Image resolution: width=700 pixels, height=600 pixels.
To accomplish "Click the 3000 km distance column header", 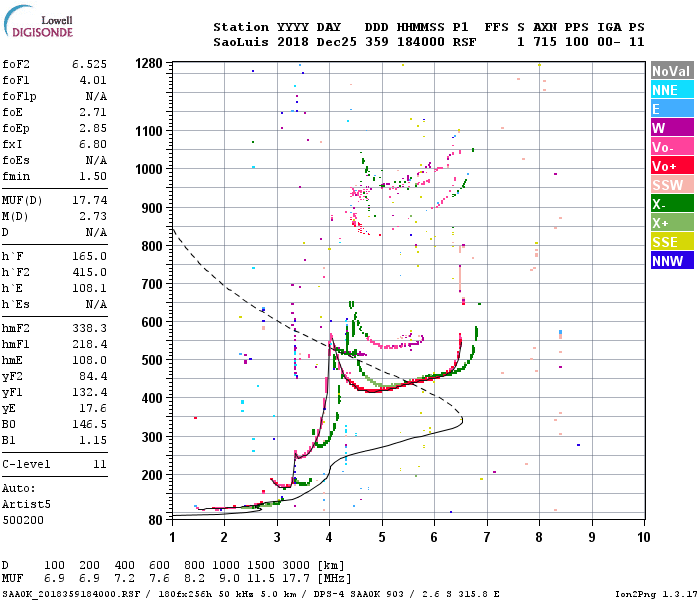I will (296, 565).
